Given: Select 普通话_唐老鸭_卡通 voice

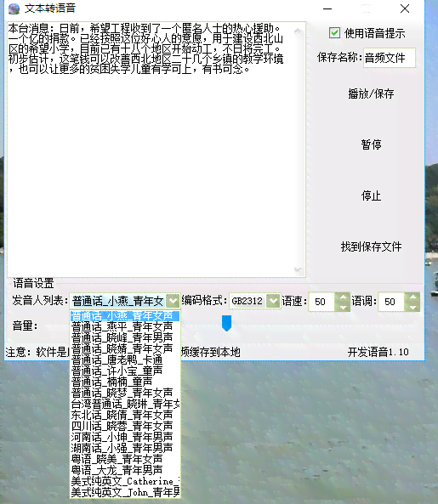Looking at the screenshot, I should point(125,360).
